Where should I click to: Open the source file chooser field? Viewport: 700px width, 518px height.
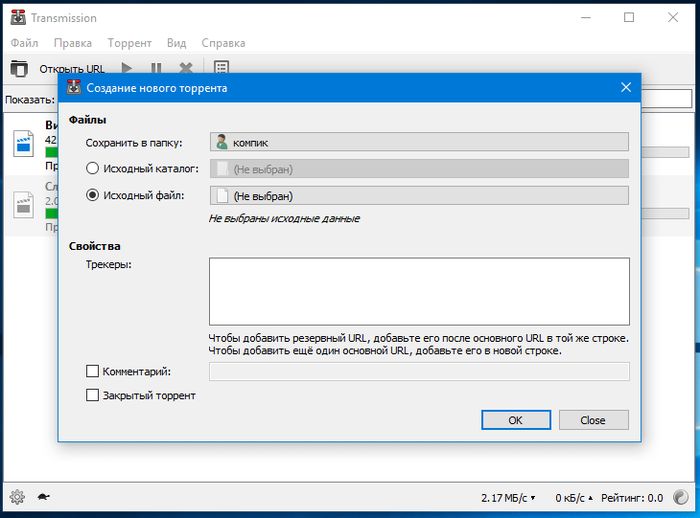coord(419,196)
